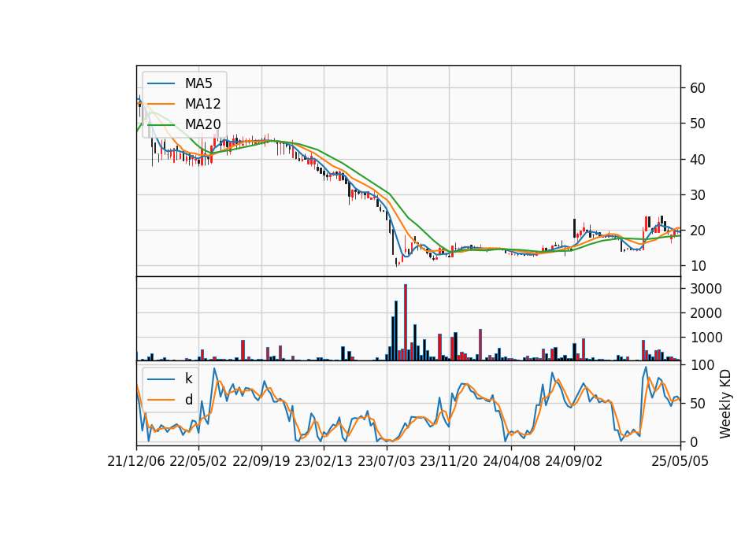This screenshot has height=543, width=756.
Task: Click the 21/12/06 date axis label
Action: [136, 461]
